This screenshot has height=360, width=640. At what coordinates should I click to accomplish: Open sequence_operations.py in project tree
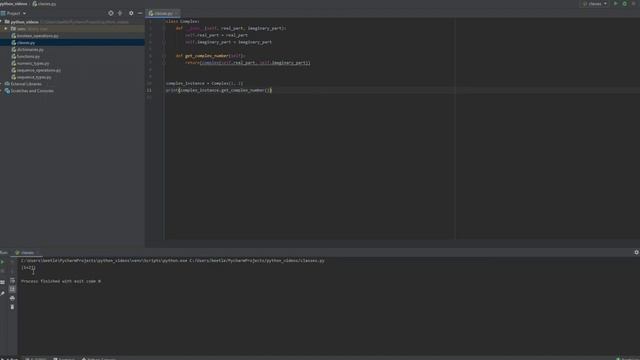click(x=39, y=70)
